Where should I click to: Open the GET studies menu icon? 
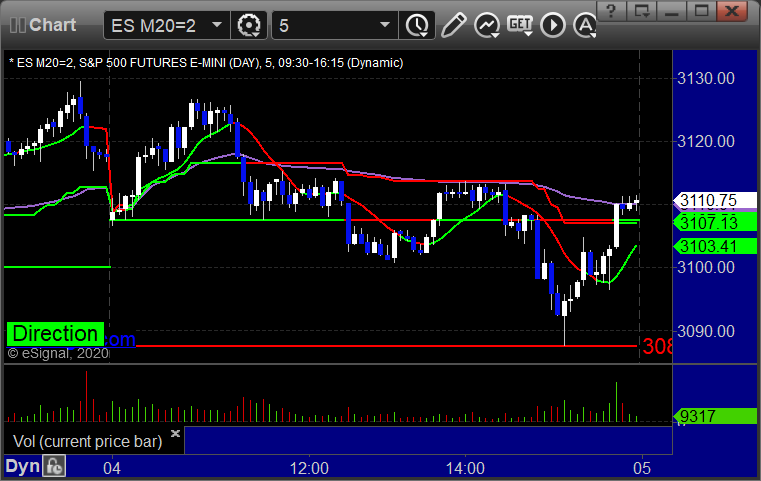click(x=520, y=25)
